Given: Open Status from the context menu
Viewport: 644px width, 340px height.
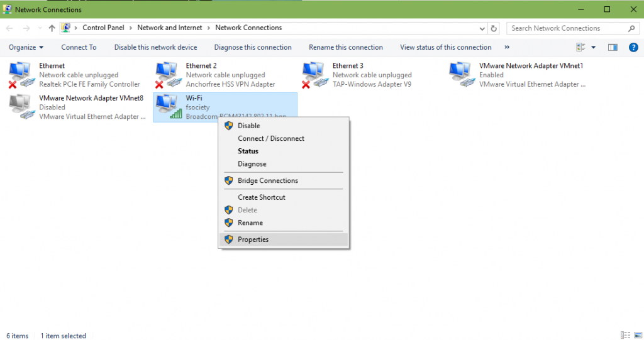Looking at the screenshot, I should tap(284, 151).
